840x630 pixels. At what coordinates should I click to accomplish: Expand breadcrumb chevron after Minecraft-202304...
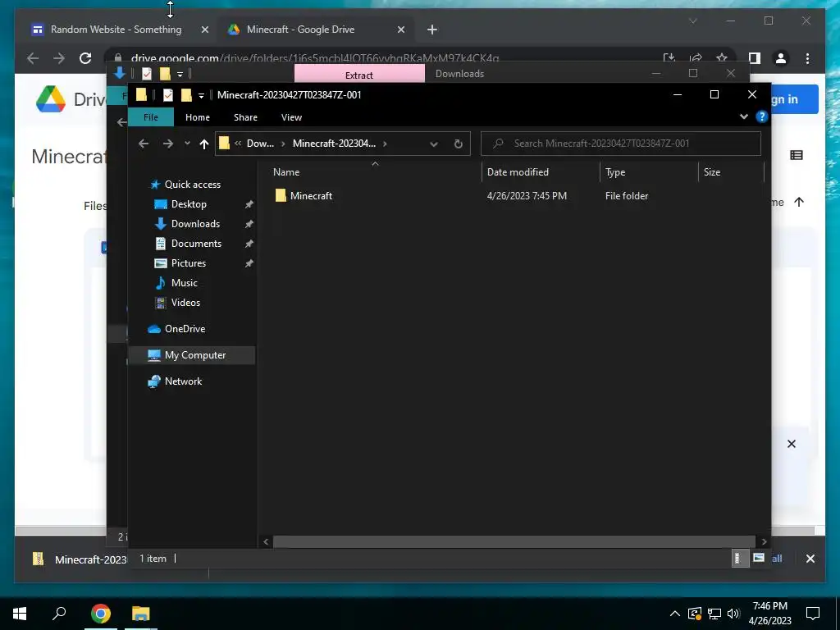click(x=385, y=144)
